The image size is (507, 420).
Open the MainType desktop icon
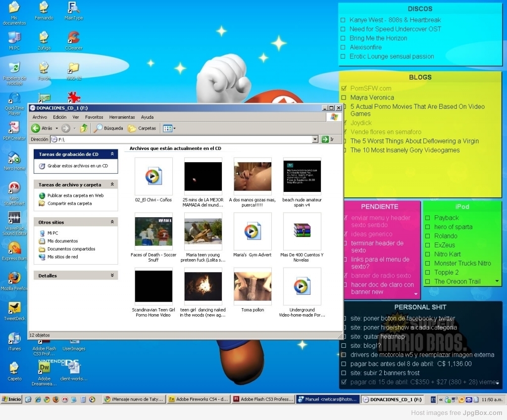(73, 11)
